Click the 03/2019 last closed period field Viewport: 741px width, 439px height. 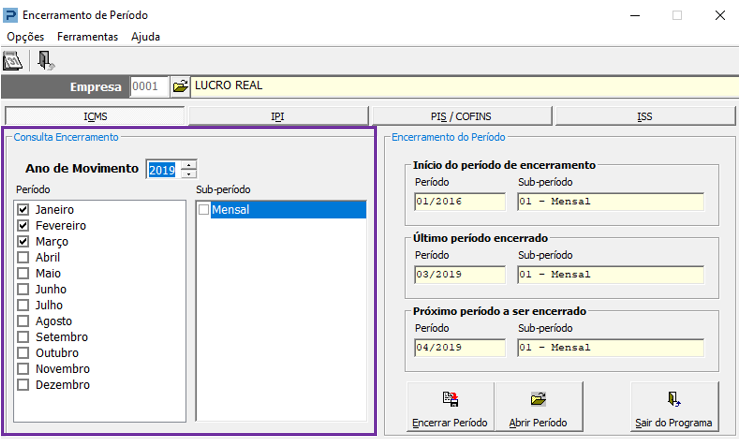click(x=460, y=275)
